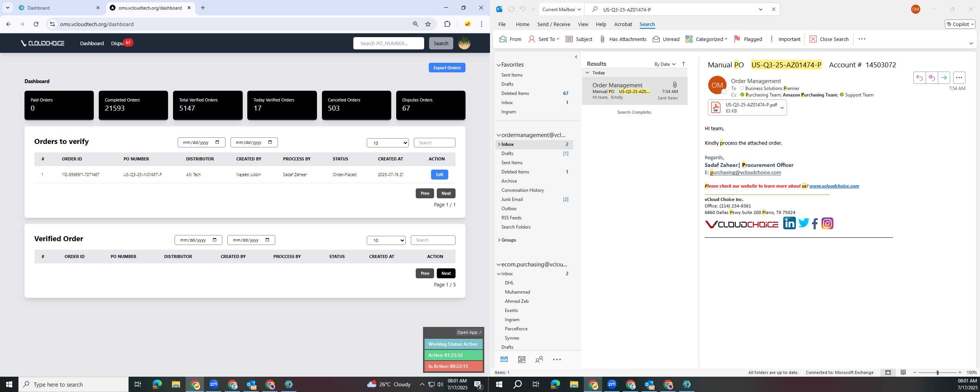980x392 pixels.
Task: Click the Instagram icon in email signature
Action: 827,223
